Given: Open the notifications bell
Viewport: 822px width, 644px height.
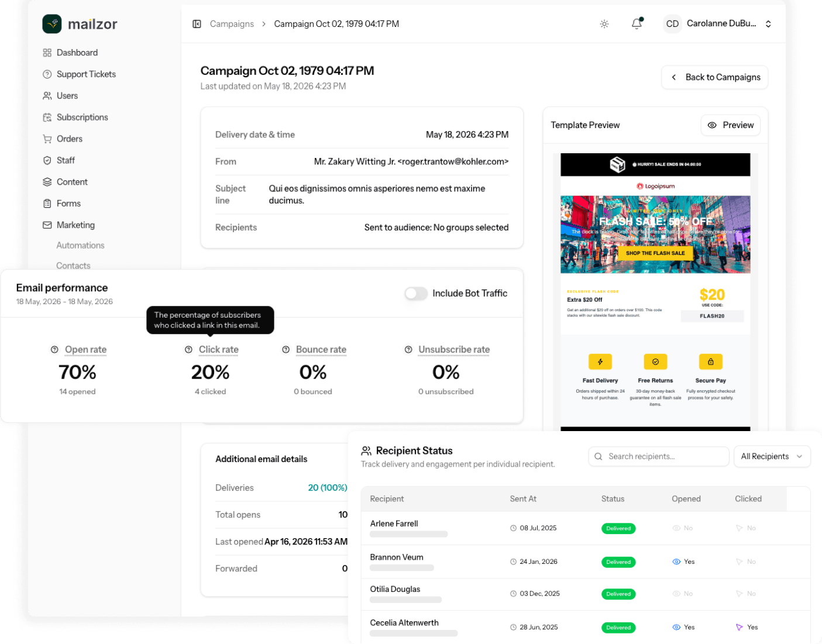Looking at the screenshot, I should [x=637, y=24].
